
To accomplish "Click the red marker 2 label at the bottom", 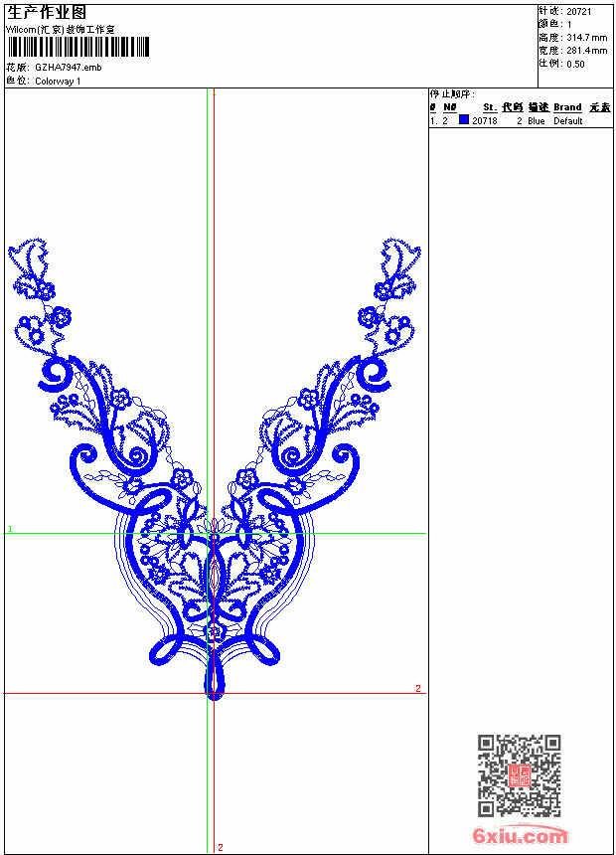I will click(221, 847).
